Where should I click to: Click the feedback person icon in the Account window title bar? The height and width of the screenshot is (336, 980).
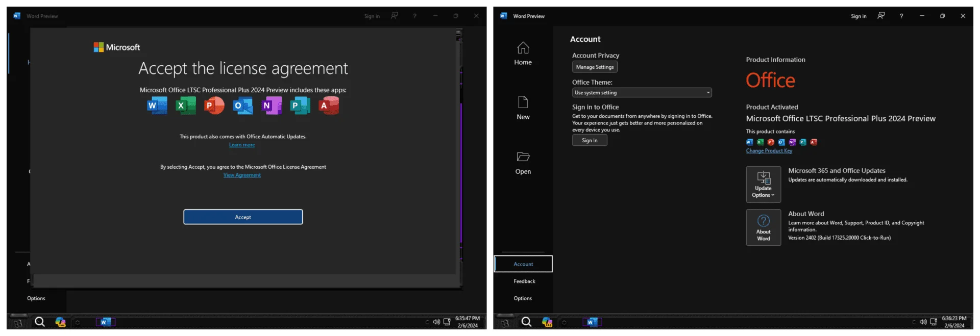click(x=881, y=16)
